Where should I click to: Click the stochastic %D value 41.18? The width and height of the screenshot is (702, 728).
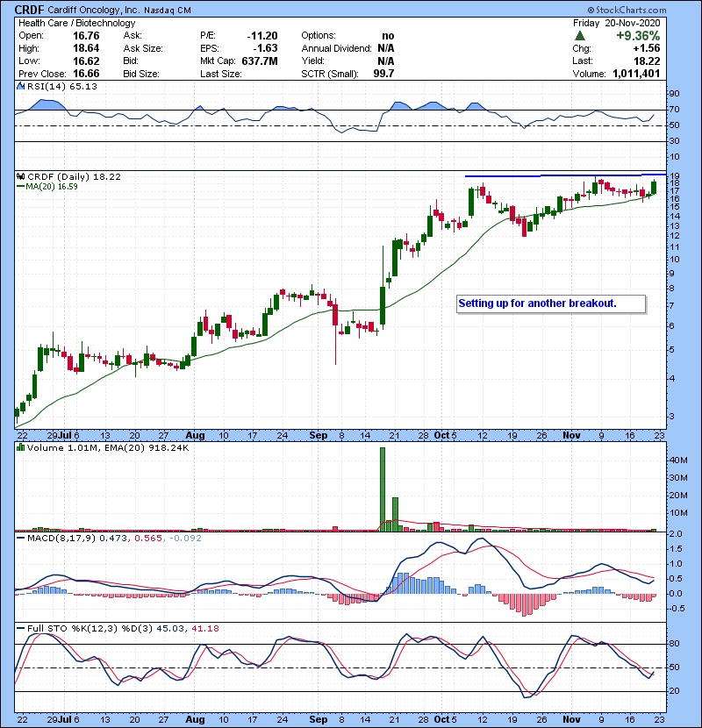pyautogui.click(x=204, y=629)
